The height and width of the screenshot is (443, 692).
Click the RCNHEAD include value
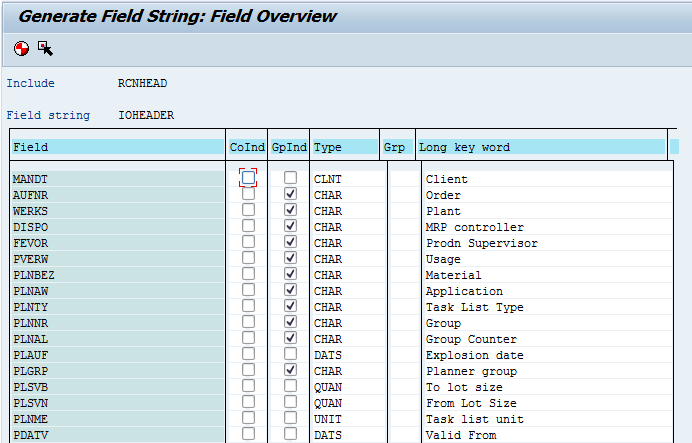(142, 83)
